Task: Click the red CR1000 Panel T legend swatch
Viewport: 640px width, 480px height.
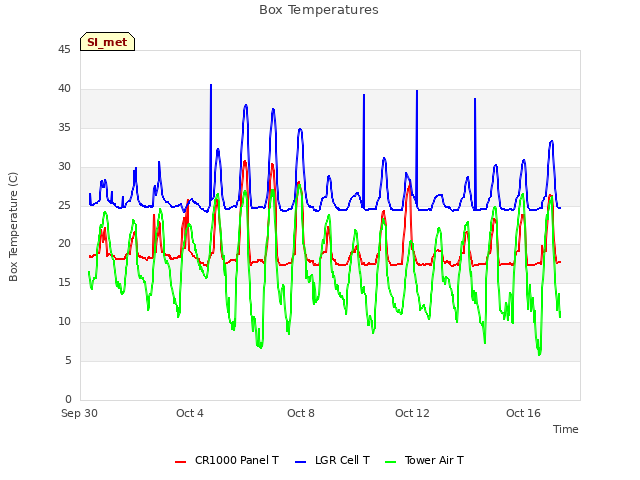Action: 180,462
